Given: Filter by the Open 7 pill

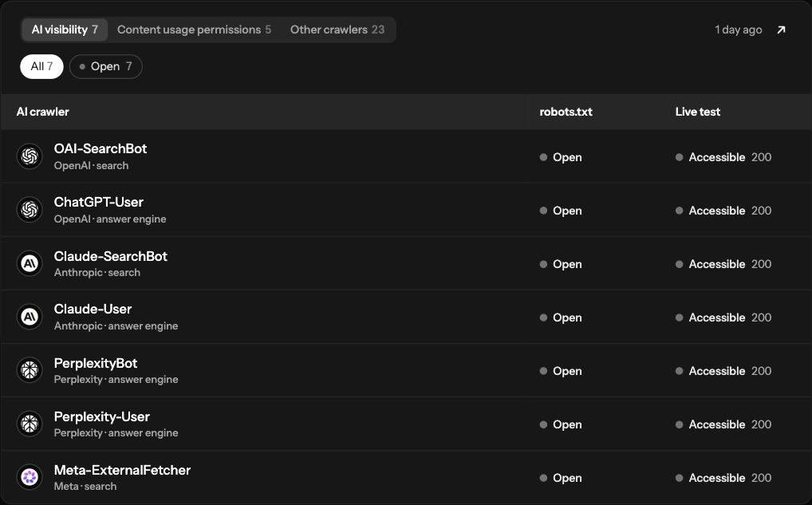Looking at the screenshot, I should [105, 66].
